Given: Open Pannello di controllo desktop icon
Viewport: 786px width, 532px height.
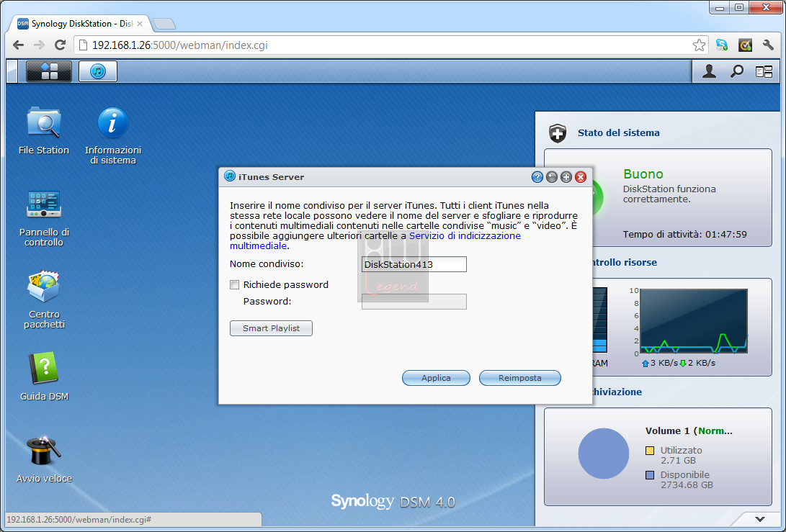Looking at the screenshot, I should [44, 218].
